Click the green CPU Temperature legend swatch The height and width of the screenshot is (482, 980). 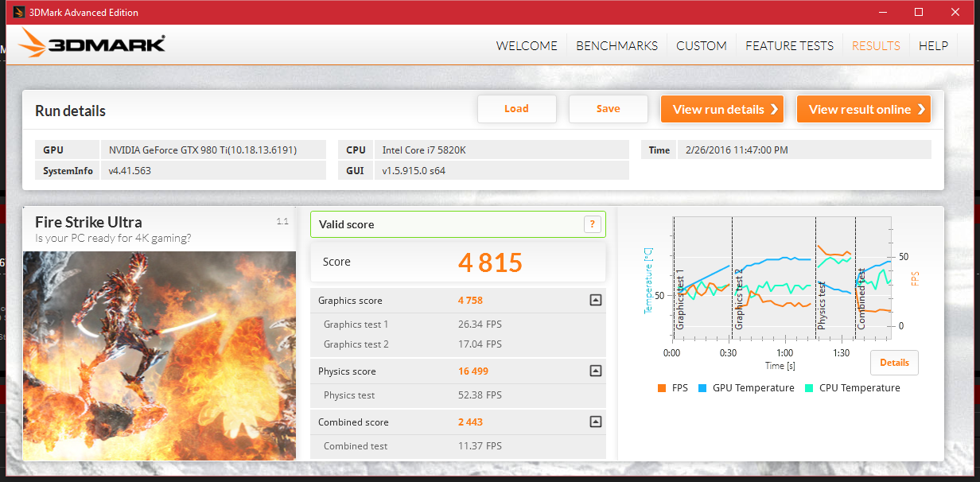coord(809,388)
